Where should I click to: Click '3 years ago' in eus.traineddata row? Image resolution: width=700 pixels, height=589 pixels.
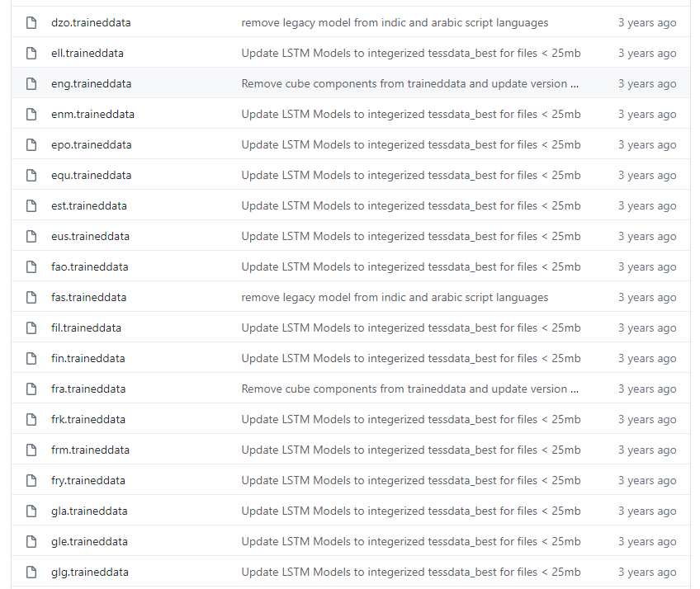point(647,236)
